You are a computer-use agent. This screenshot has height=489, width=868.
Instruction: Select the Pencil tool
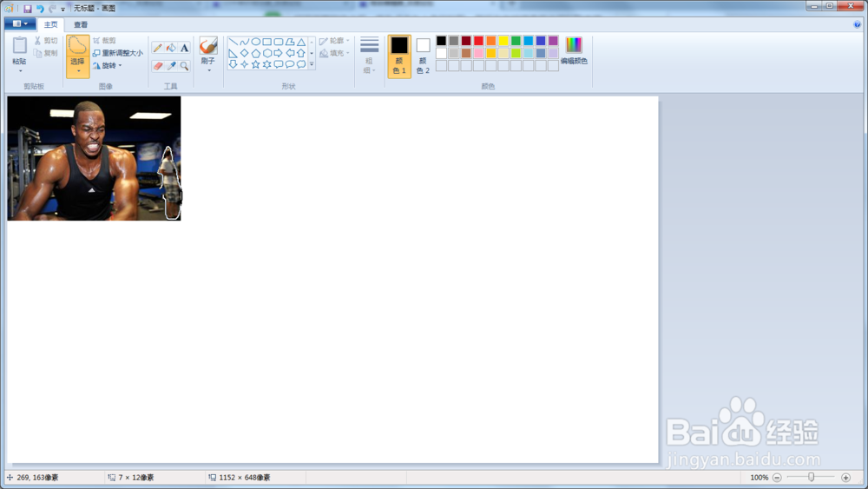(x=158, y=48)
